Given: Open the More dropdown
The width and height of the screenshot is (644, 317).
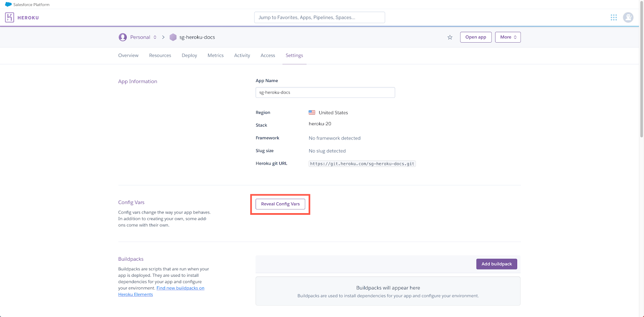Looking at the screenshot, I should click(508, 37).
